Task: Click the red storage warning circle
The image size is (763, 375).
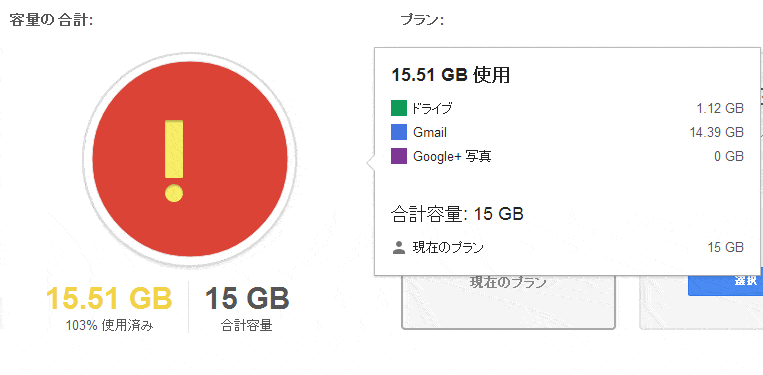Action: click(190, 159)
